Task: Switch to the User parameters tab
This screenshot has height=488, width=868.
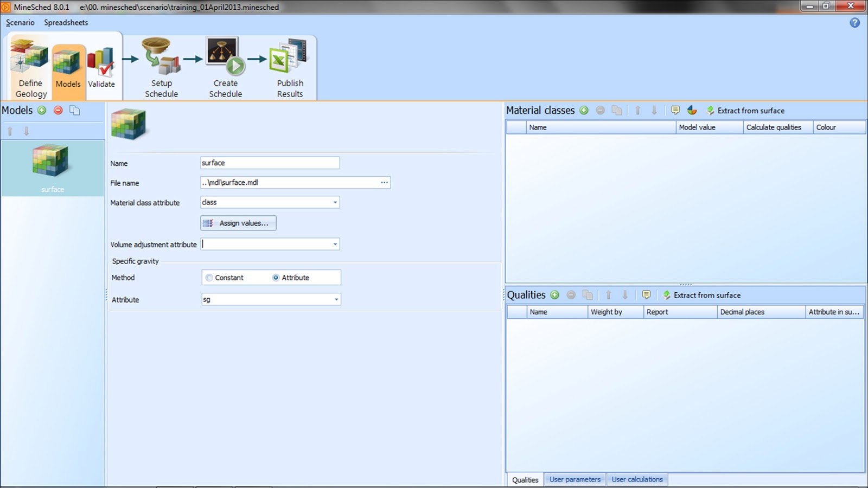Action: [x=575, y=479]
